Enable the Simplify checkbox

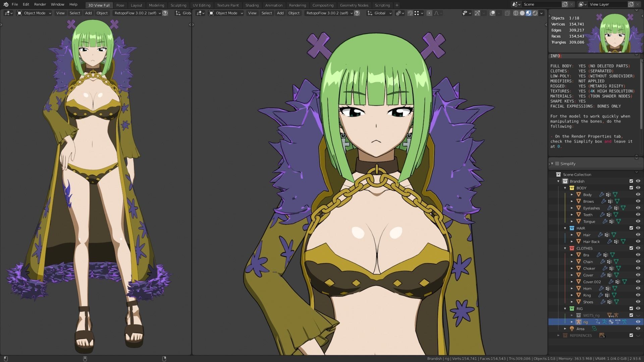coord(557,164)
